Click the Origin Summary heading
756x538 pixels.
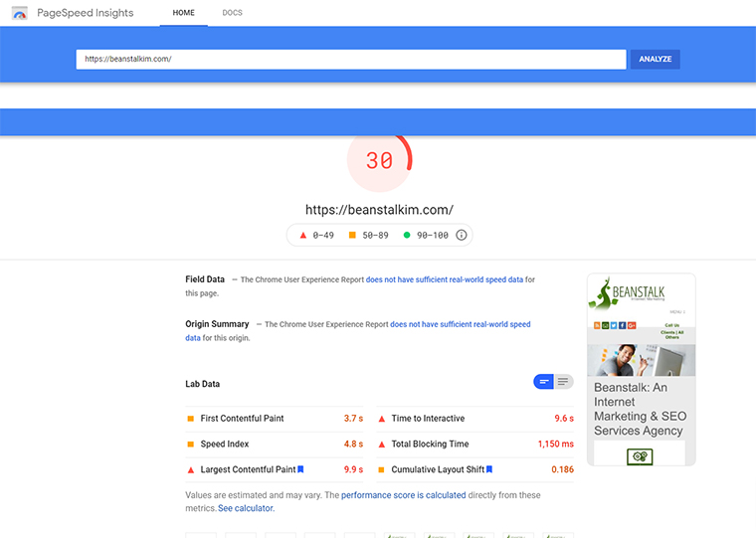pyautogui.click(x=217, y=324)
